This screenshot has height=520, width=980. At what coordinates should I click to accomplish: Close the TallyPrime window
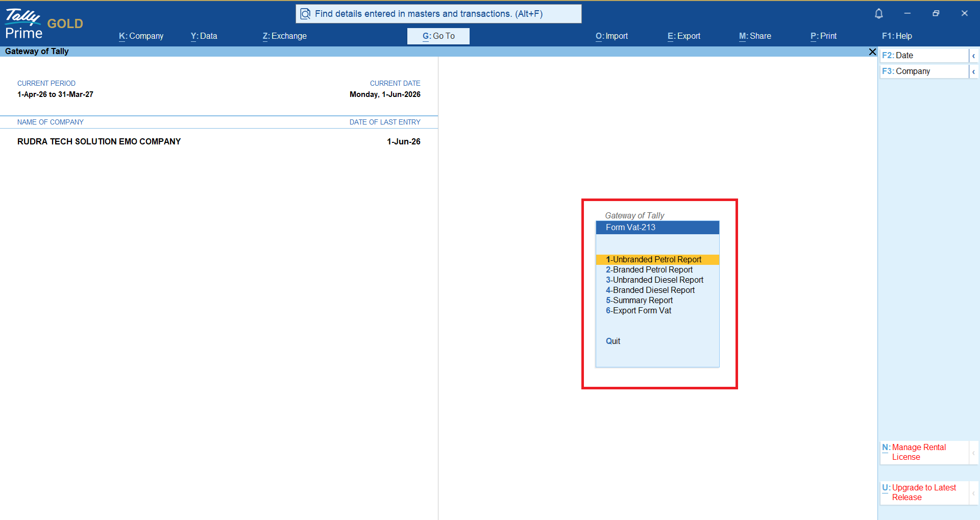[964, 14]
